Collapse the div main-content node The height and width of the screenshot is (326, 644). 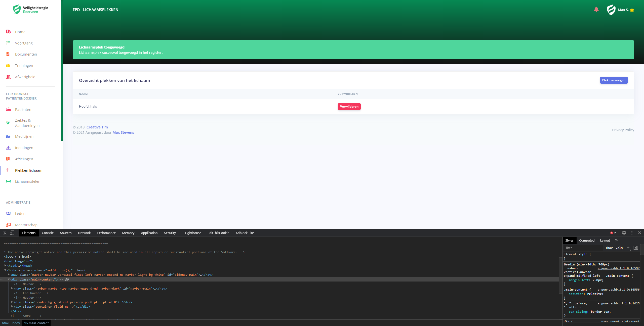(9, 279)
